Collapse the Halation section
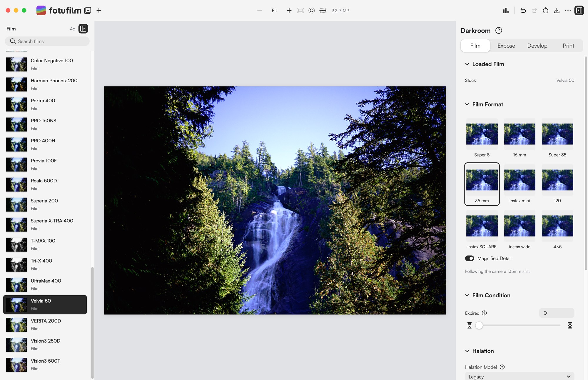Image resolution: width=588 pixels, height=380 pixels. 467,351
